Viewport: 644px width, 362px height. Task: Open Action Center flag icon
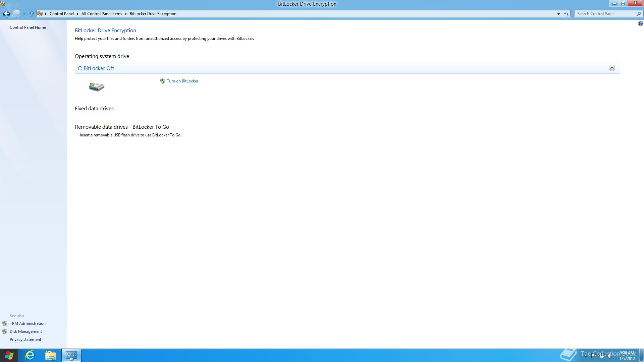coord(594,355)
